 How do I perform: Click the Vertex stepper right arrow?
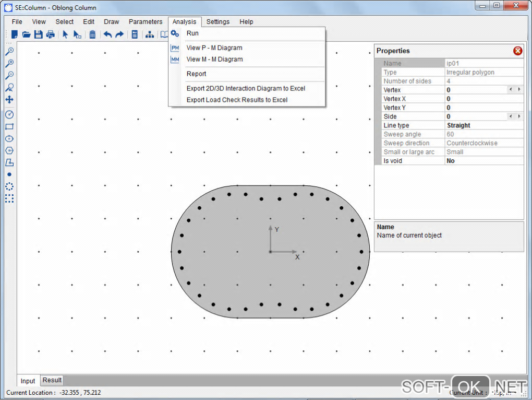click(x=519, y=90)
